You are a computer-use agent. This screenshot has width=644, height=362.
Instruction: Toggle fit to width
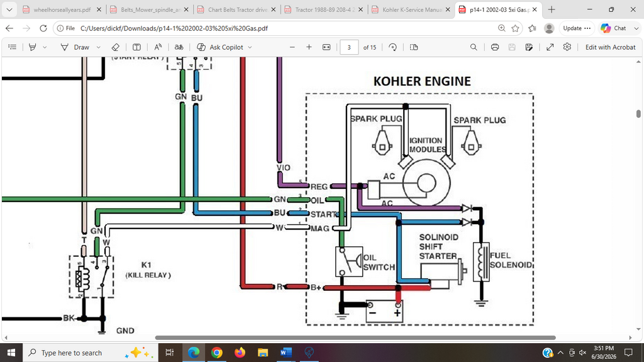click(x=326, y=47)
